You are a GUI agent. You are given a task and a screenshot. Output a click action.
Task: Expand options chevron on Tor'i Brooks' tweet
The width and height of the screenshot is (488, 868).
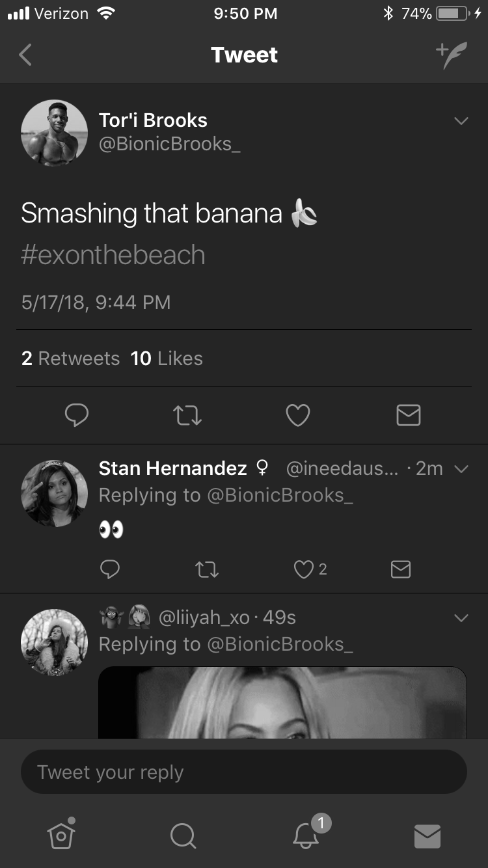click(461, 121)
